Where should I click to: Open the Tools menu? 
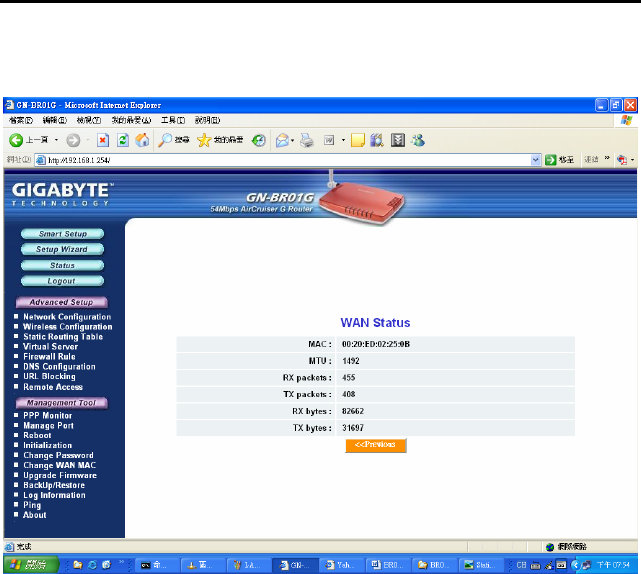[x=173, y=120]
